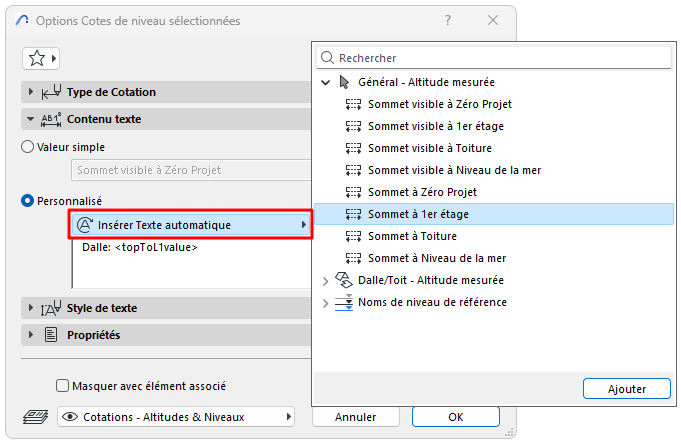Screen dimensions: 681x444
Task: Expand the Dalle/Toit - Altitude mesurée group
Action: click(x=325, y=281)
